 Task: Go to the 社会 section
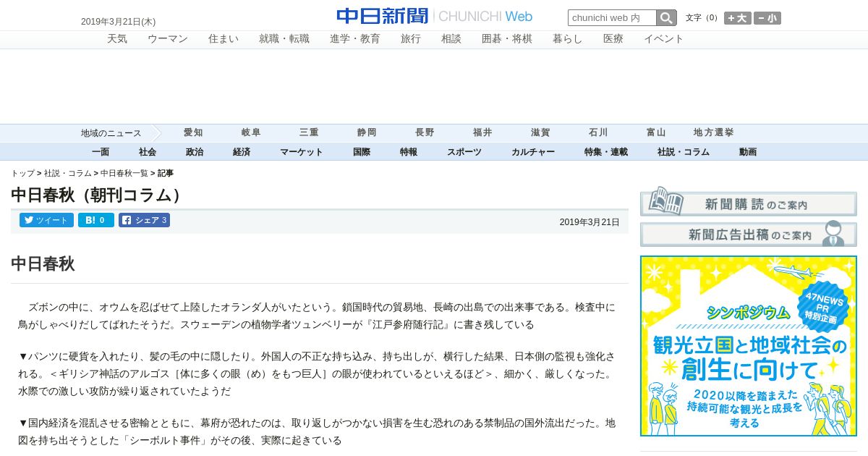coord(148,152)
